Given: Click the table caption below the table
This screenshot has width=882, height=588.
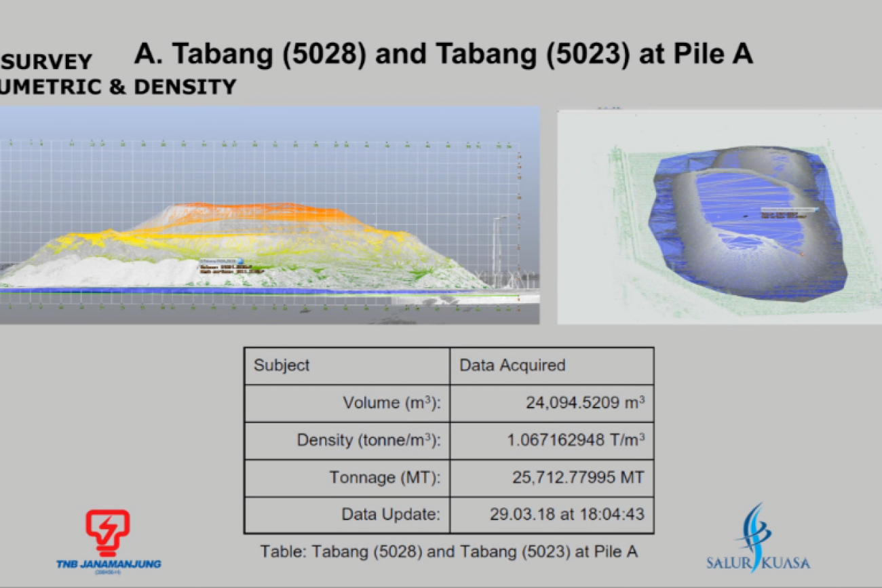Looking at the screenshot, I should tap(448, 551).
